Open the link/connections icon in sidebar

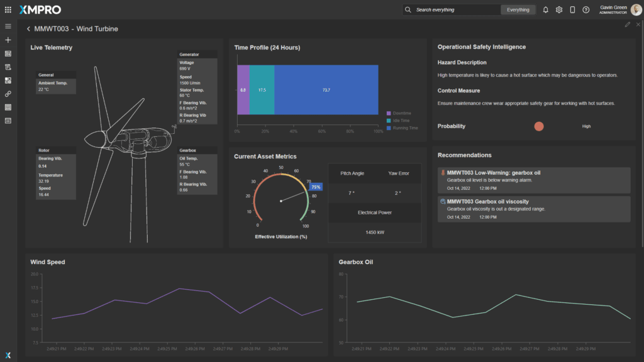coord(8,94)
